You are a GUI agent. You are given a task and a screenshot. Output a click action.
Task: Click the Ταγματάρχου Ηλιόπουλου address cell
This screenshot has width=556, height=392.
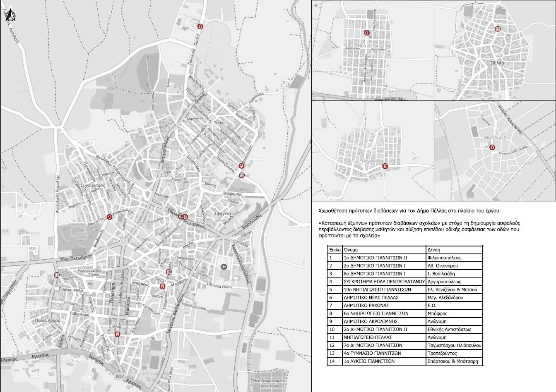pos(454,345)
